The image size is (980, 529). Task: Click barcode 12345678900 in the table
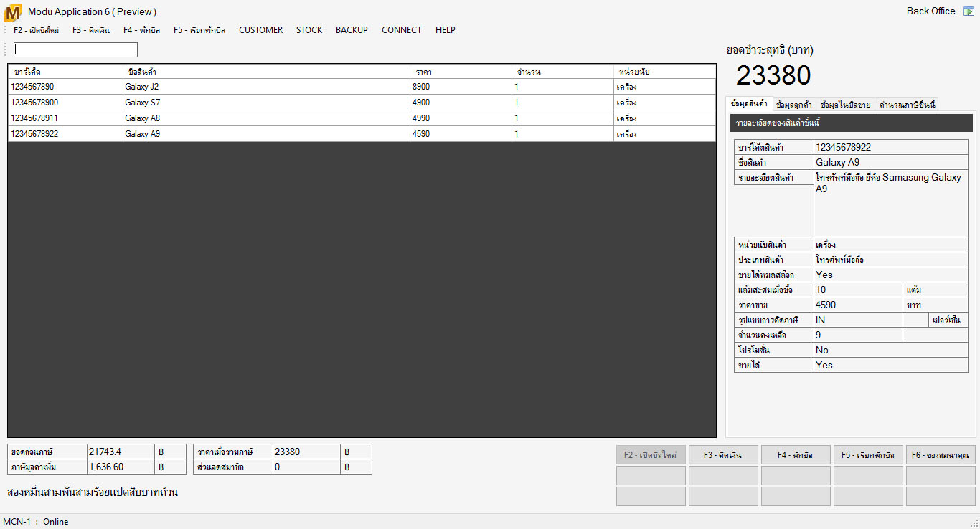[65, 103]
